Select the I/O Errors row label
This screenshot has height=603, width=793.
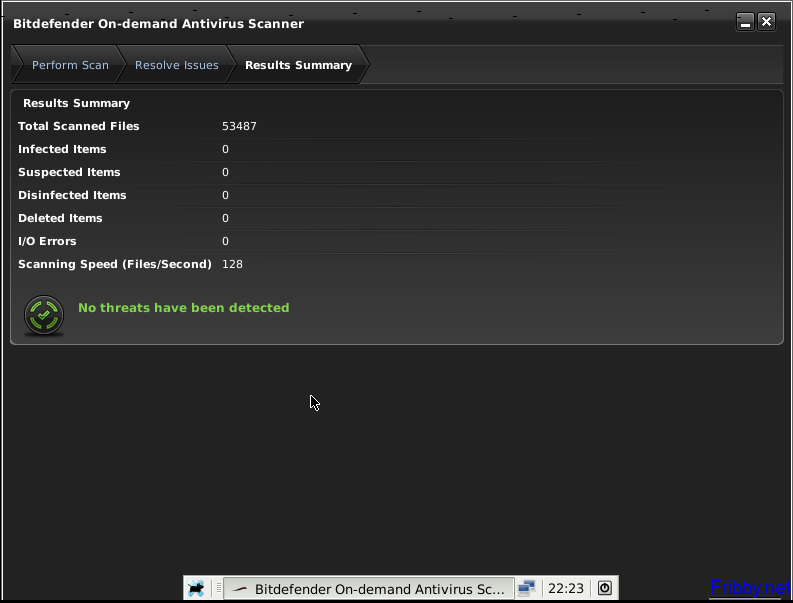(x=47, y=241)
